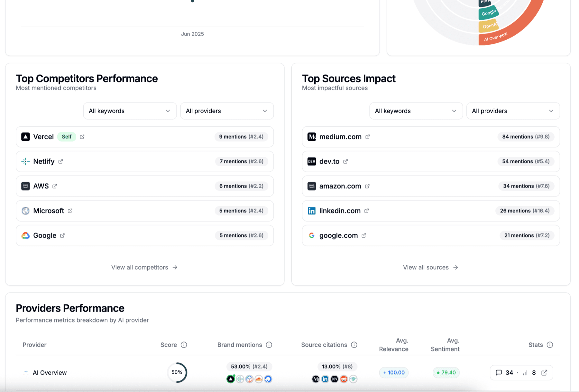Image resolution: width=579 pixels, height=392 pixels.
Task: Click the AI Overview sparkle icon
Action: 26,372
